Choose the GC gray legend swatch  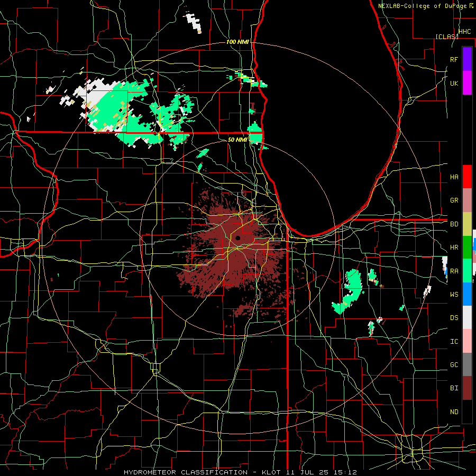pyautogui.click(x=467, y=364)
